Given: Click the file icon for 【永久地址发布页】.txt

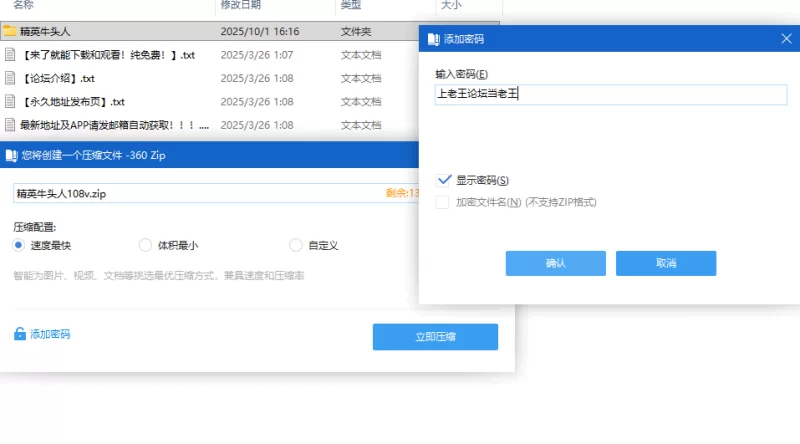Looking at the screenshot, I should coord(10,101).
